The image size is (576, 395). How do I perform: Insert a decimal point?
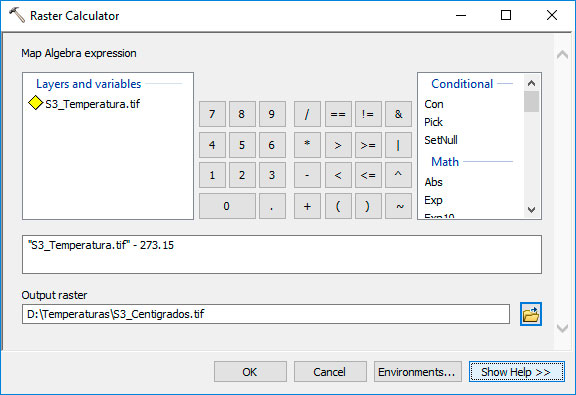[x=272, y=206]
